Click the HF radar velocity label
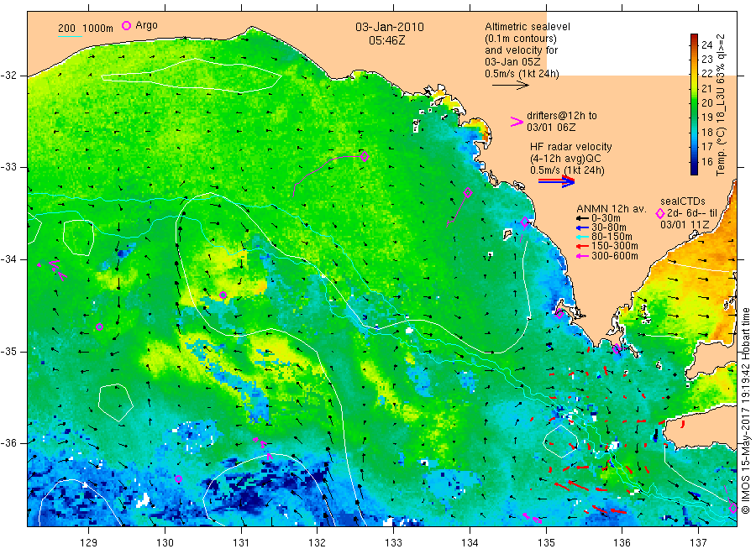 (571, 146)
